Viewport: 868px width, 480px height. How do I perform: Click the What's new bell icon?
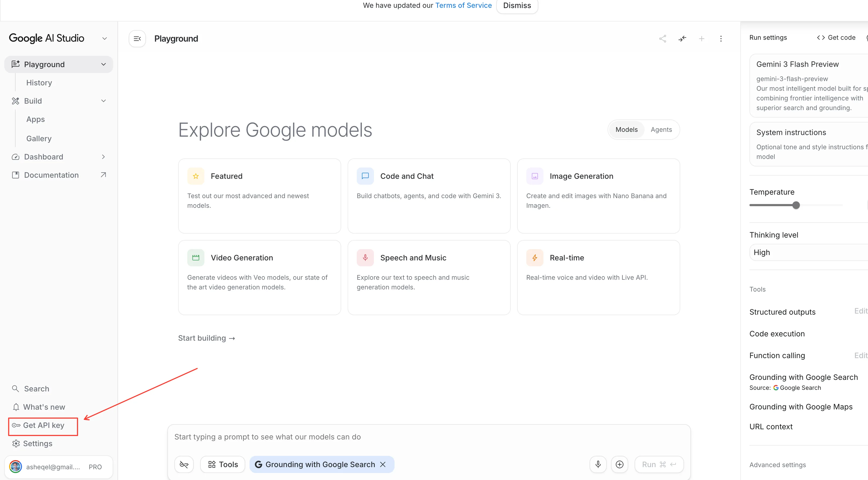pos(16,407)
